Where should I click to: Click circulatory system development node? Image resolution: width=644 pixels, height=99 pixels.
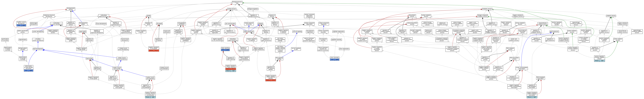[38, 40]
